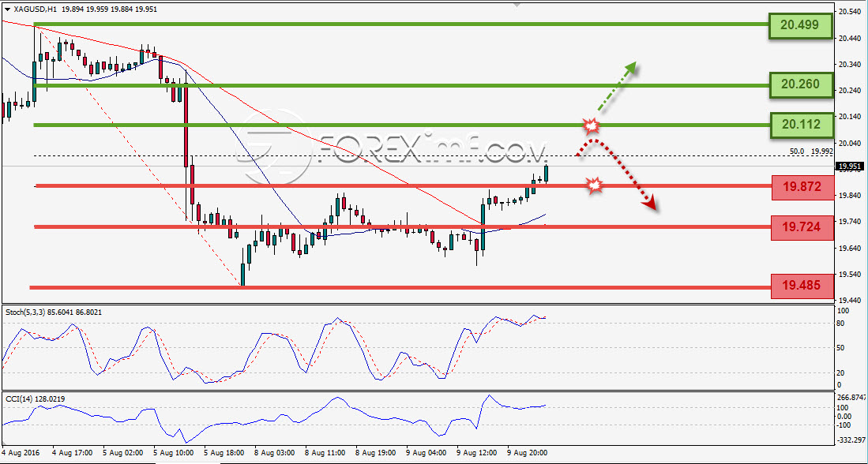868x464 pixels.
Task: Click 19.740 on the price axis
Action: [850, 222]
